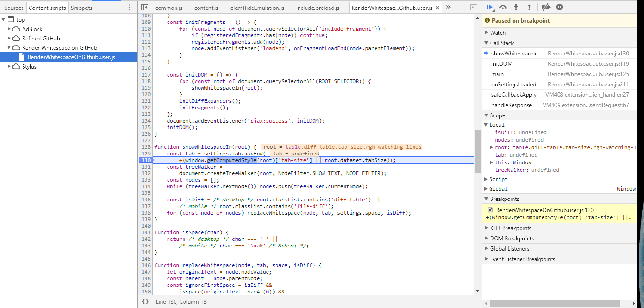Image resolution: width=644 pixels, height=308 pixels.
Task: Deactivate all breakpoints with the slashed arrow icon
Action: click(x=545, y=7)
